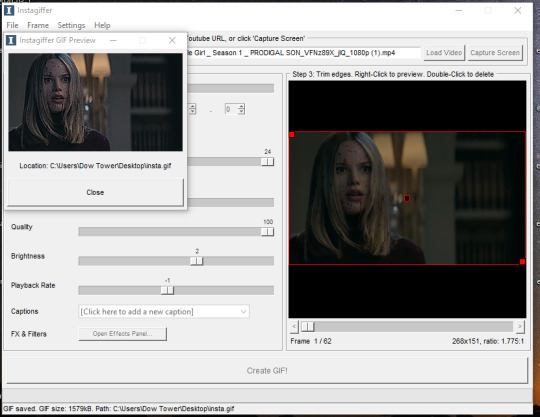Click the slider handle showing 24
Viewport: 540px width, 417px height.
(267, 161)
